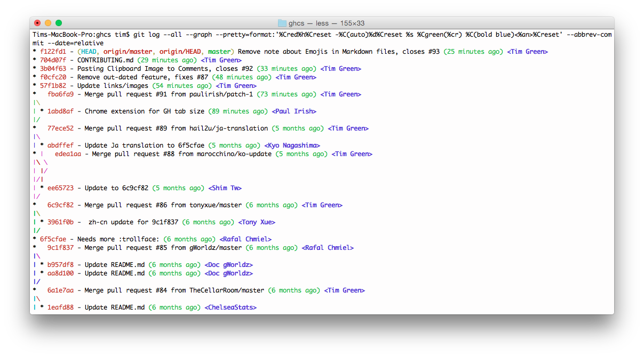The image size is (644, 357).
Task: Click the window title "ghcs — less — 155×33"
Action: pos(327,23)
